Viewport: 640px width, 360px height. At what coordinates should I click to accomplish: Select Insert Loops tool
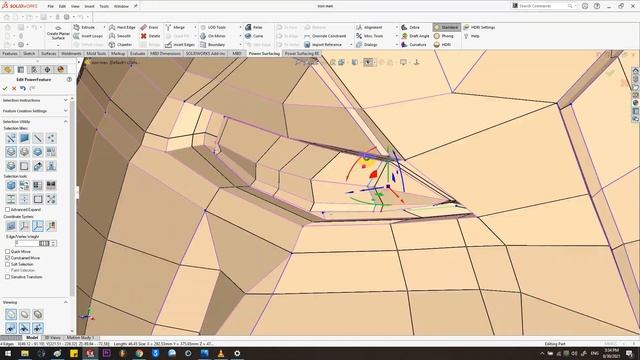[x=88, y=36]
